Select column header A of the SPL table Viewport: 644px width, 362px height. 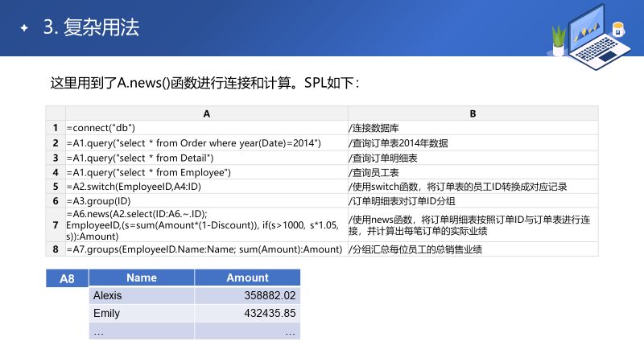[x=206, y=114]
